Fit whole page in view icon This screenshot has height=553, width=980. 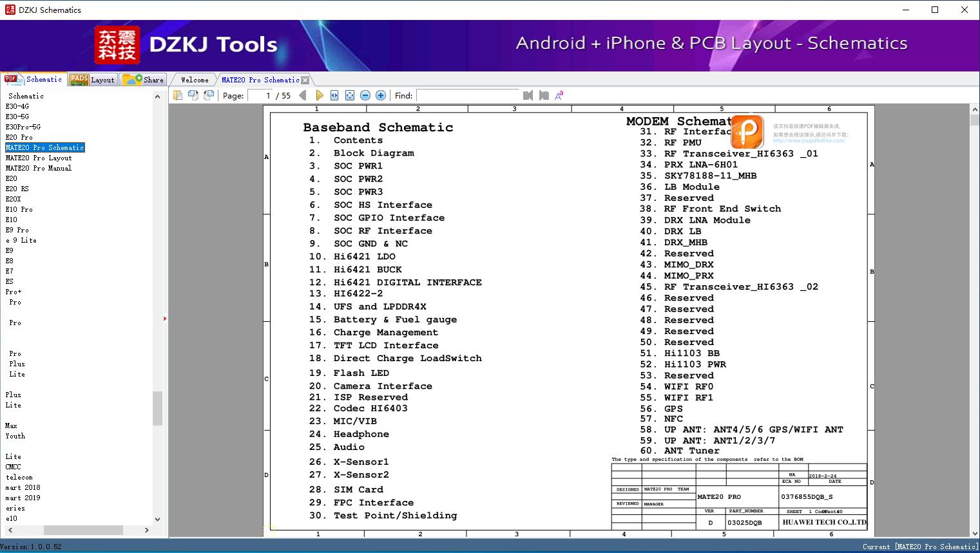point(350,95)
